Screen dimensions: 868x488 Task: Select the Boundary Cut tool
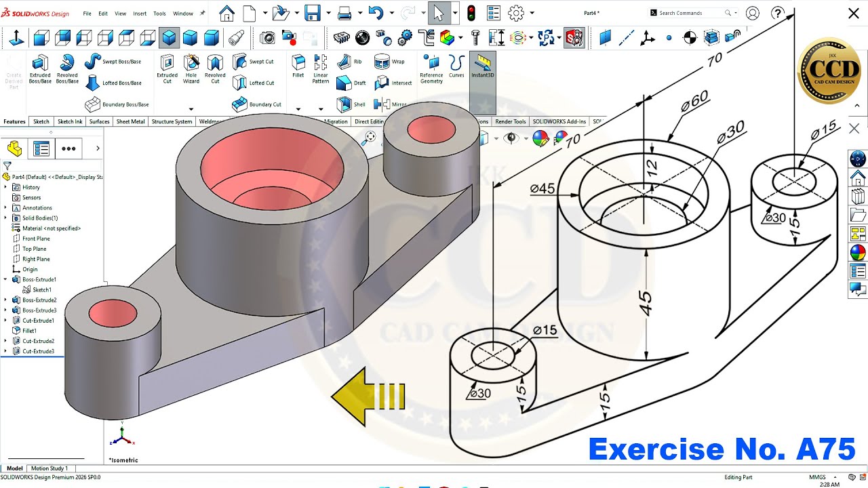pyautogui.click(x=256, y=104)
